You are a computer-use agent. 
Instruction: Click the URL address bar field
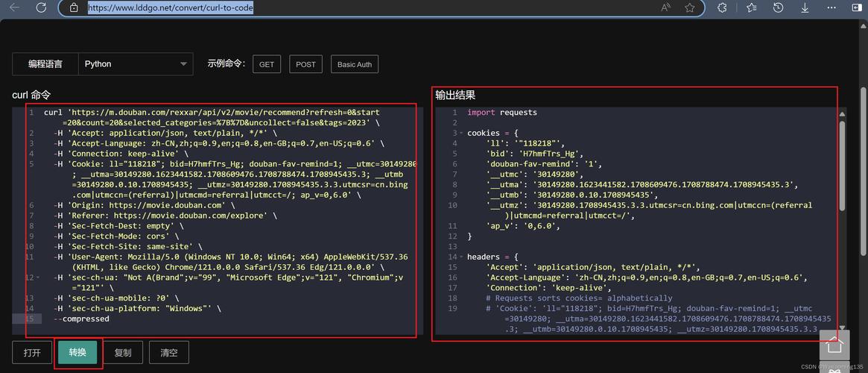coord(358,8)
